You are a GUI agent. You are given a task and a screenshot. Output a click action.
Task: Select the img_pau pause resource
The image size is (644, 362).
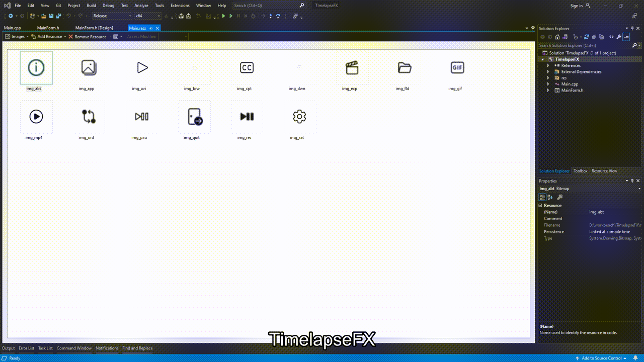[142, 117]
